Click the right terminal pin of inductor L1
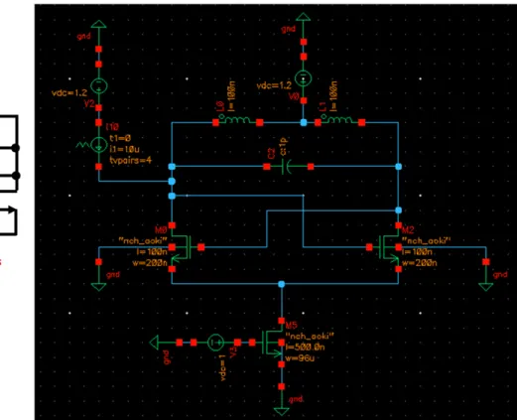517x420 pixels. click(362, 123)
